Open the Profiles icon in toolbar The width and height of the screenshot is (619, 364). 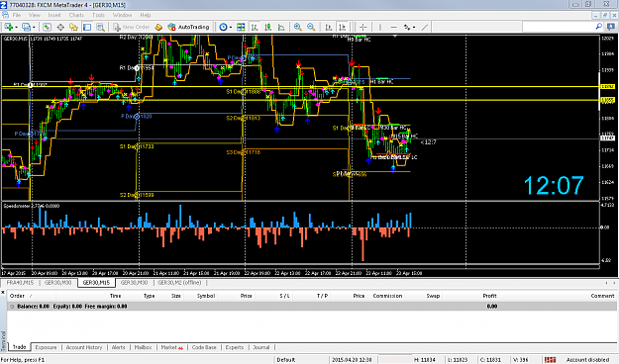26,27
